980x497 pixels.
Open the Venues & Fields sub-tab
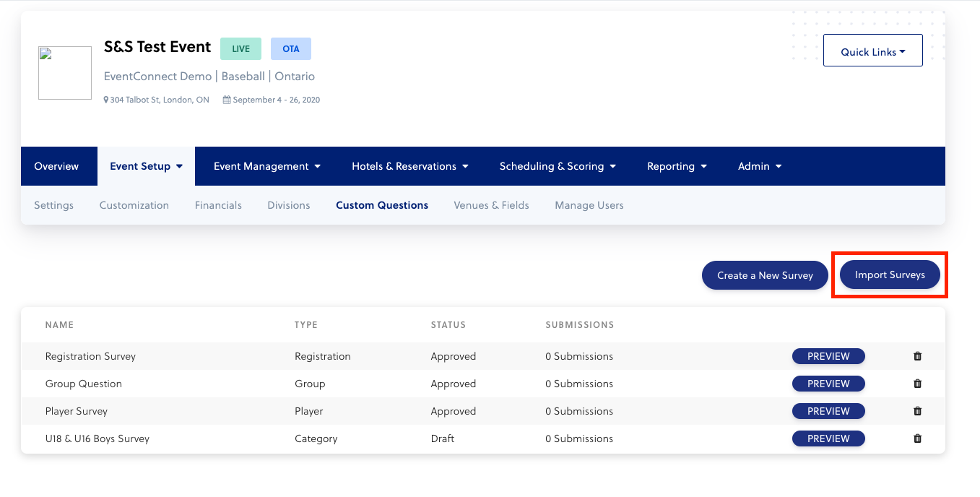tap(491, 205)
